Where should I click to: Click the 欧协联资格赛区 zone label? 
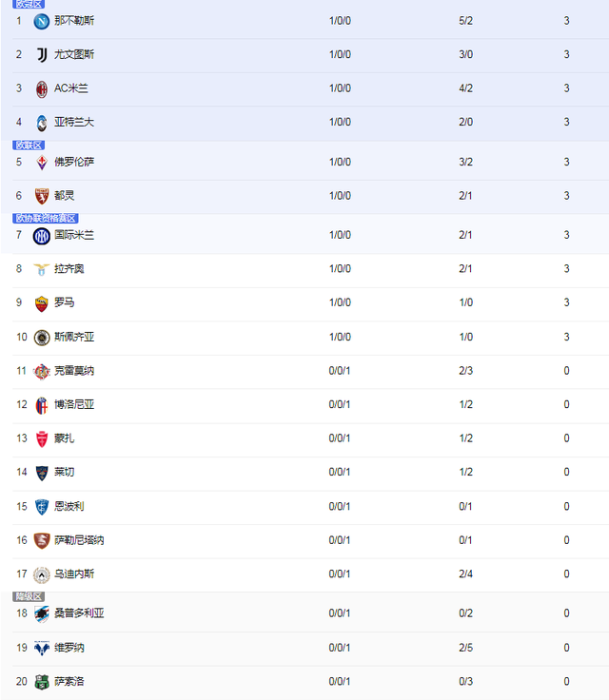[46, 219]
